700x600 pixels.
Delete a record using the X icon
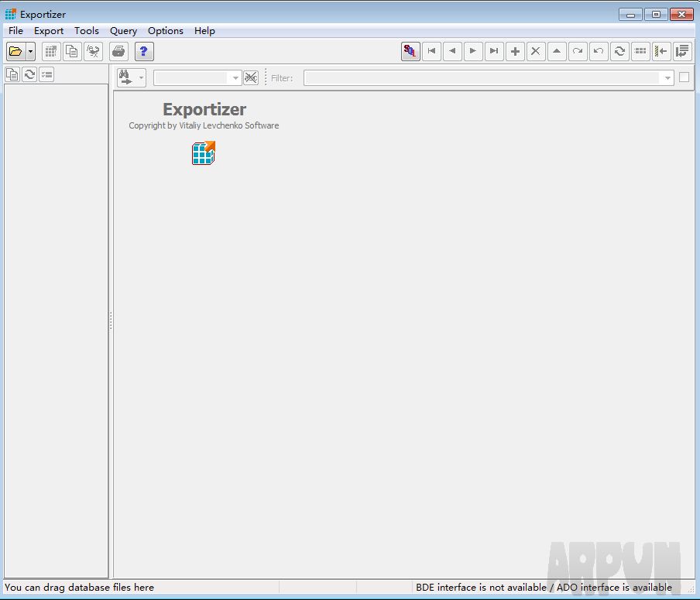[536, 51]
